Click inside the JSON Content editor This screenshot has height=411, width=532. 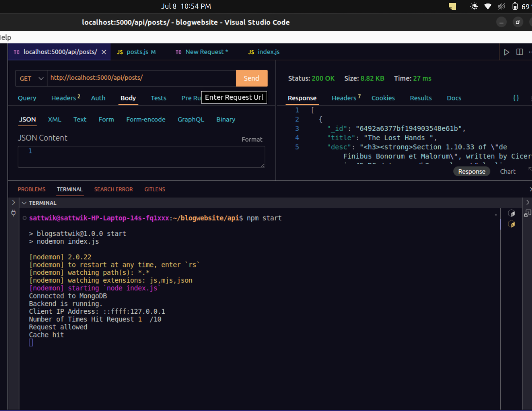(142, 157)
